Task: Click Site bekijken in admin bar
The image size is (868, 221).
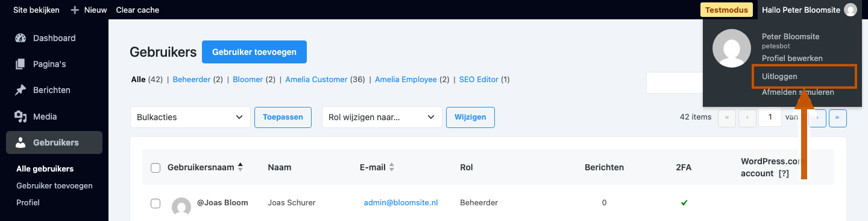Action: (x=37, y=10)
